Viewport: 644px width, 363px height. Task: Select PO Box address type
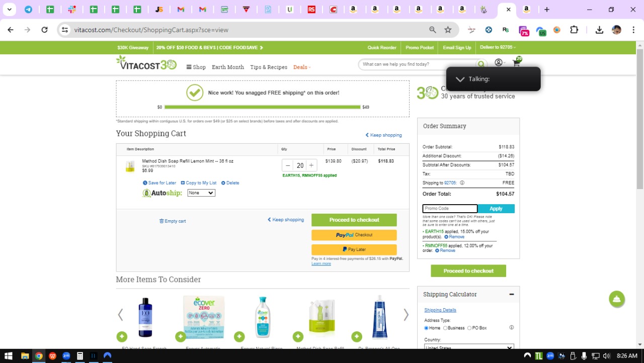pos(469,328)
